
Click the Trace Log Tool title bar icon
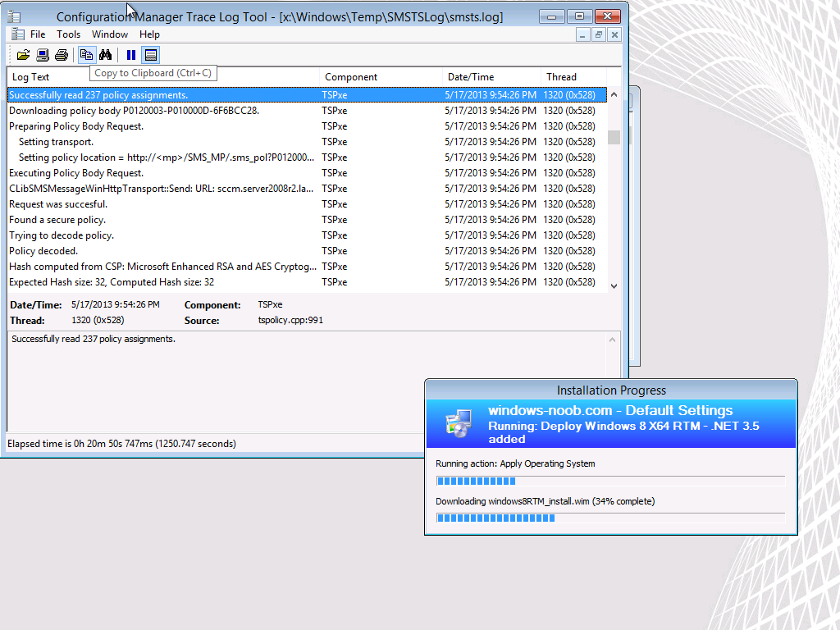[x=14, y=17]
